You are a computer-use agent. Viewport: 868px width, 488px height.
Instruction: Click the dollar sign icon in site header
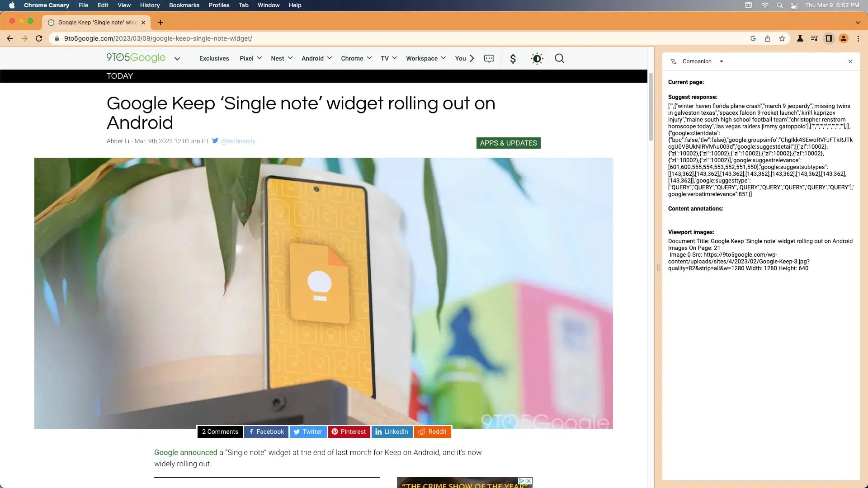[513, 58]
